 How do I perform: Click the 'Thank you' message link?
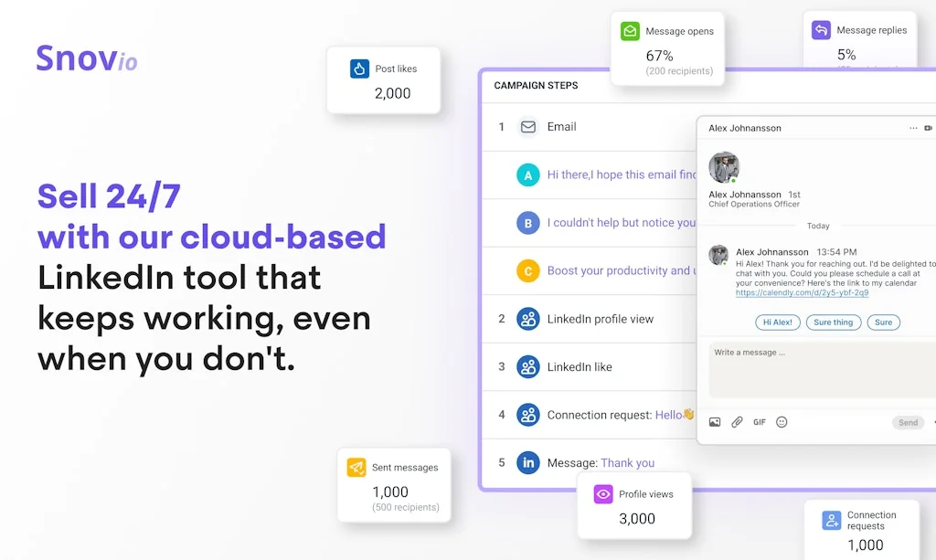(x=627, y=463)
